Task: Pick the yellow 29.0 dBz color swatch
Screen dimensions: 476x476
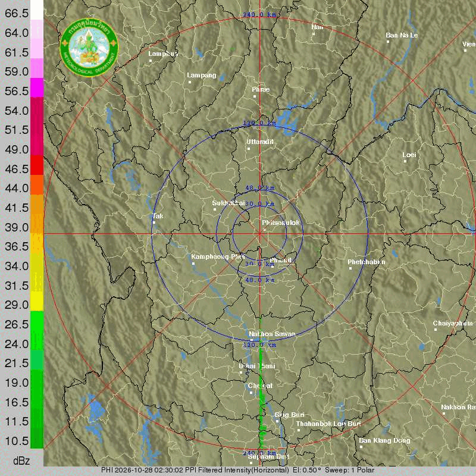Action: coord(37,301)
